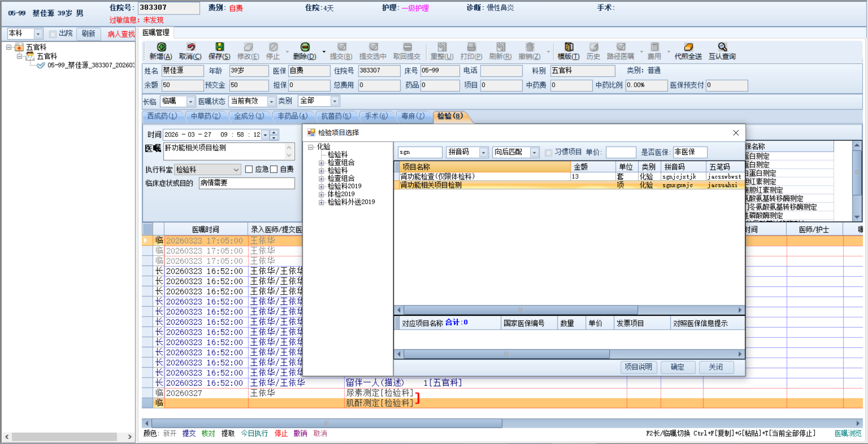Click the 临床症状或目的 input field
868x444 pixels.
coord(247,183)
